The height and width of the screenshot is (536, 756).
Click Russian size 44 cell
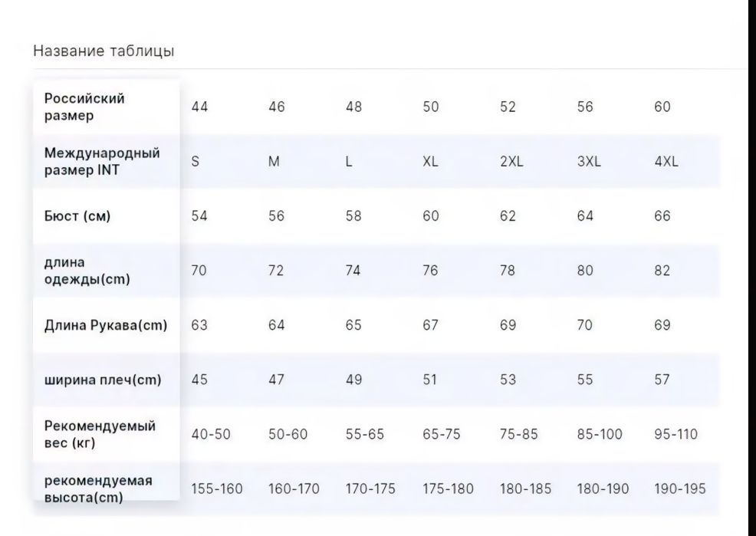coord(199,107)
